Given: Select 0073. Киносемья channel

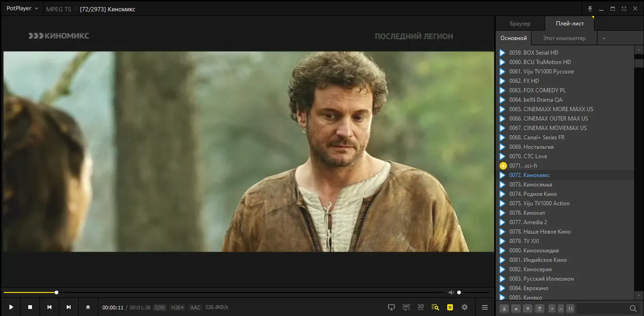Looking at the screenshot, I should [x=565, y=185].
